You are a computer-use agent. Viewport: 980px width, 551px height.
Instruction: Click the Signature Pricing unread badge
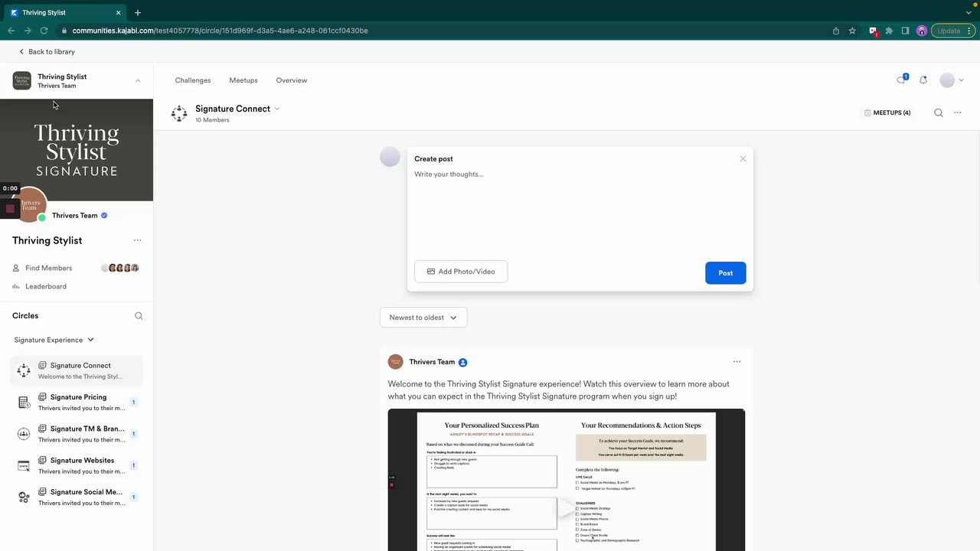(x=133, y=403)
